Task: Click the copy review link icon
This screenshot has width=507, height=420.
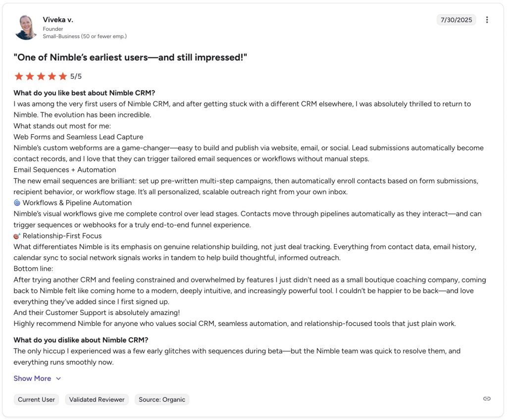Action: [487, 399]
